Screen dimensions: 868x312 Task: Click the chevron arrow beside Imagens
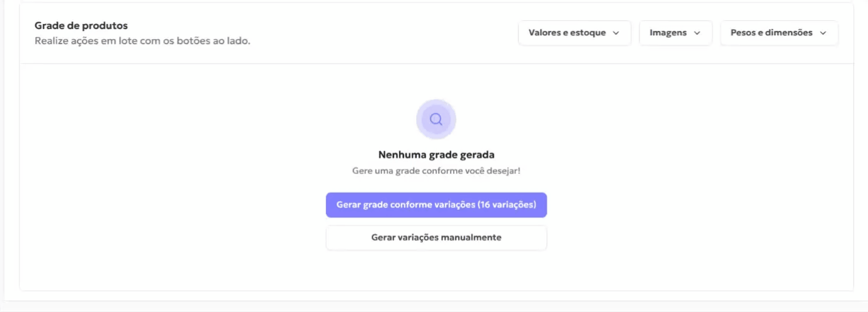pyautogui.click(x=697, y=33)
